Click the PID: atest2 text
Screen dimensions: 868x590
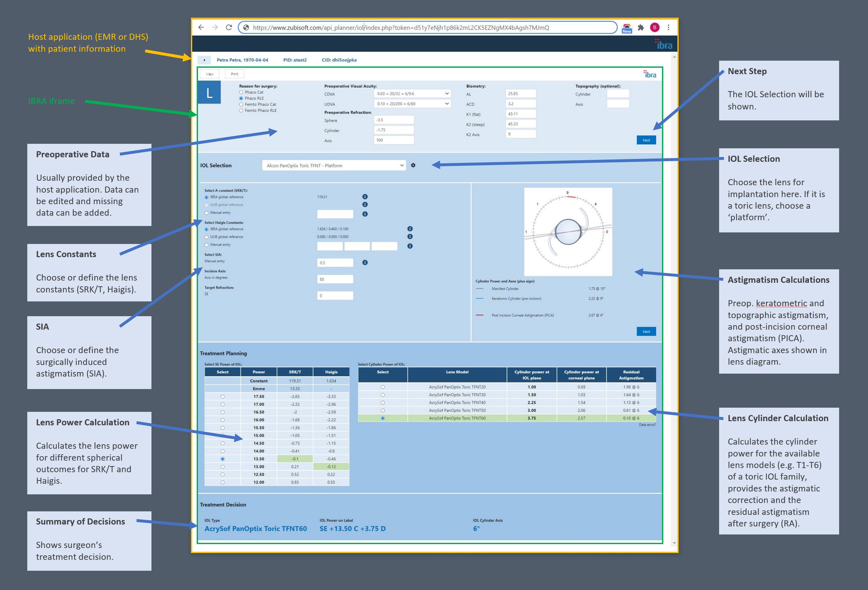pos(295,60)
